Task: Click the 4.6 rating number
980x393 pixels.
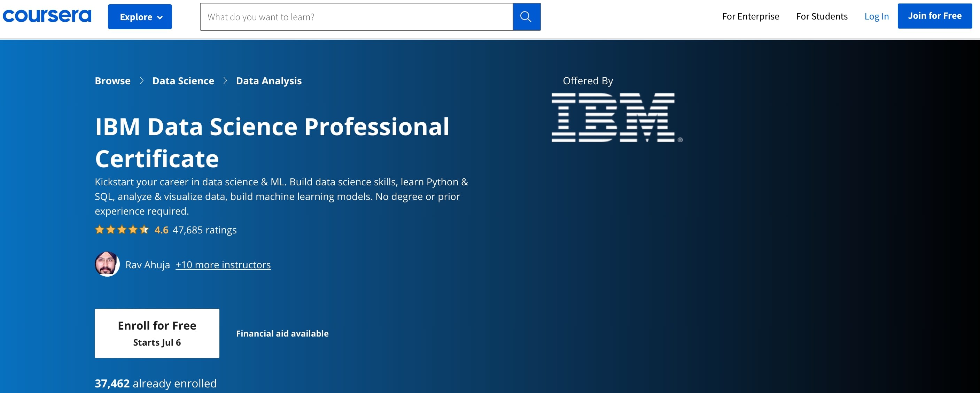Action: [x=161, y=230]
